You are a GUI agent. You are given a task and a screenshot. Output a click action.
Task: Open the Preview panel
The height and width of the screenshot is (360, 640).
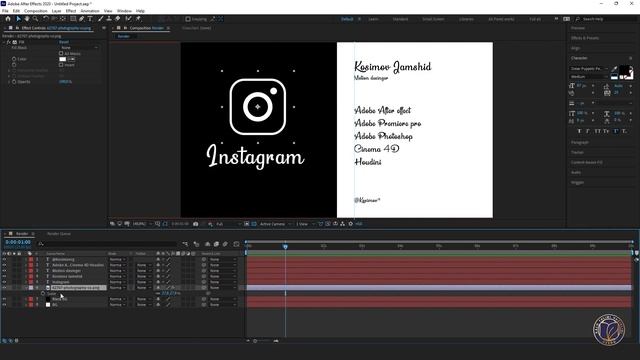[x=578, y=28]
